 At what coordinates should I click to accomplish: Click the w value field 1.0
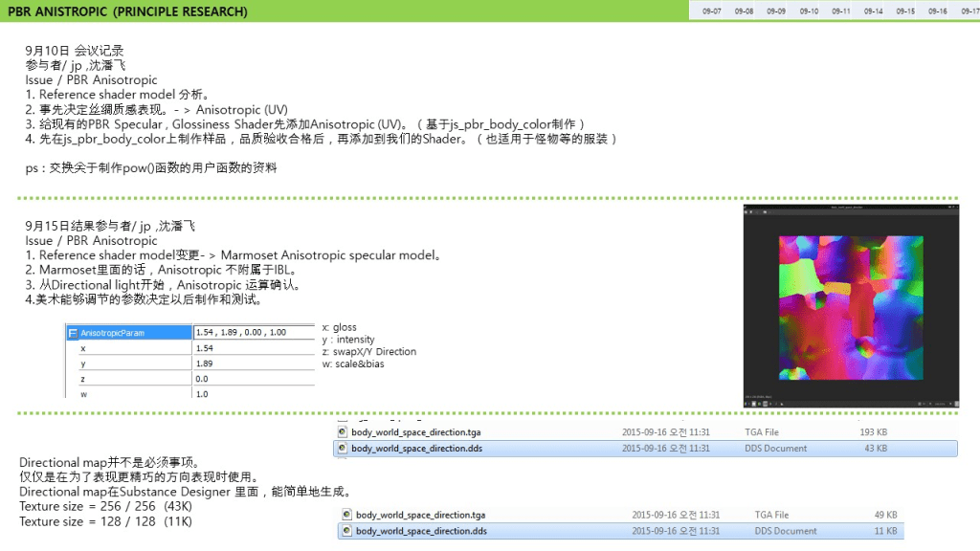click(x=253, y=393)
